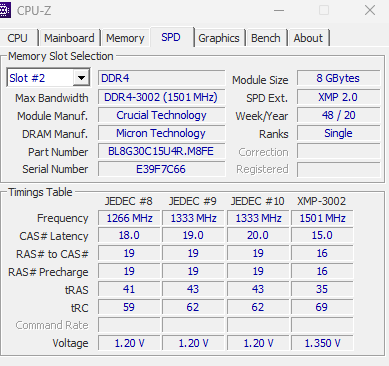
Task: Click the serial number E39F7C66
Action: tap(161, 169)
